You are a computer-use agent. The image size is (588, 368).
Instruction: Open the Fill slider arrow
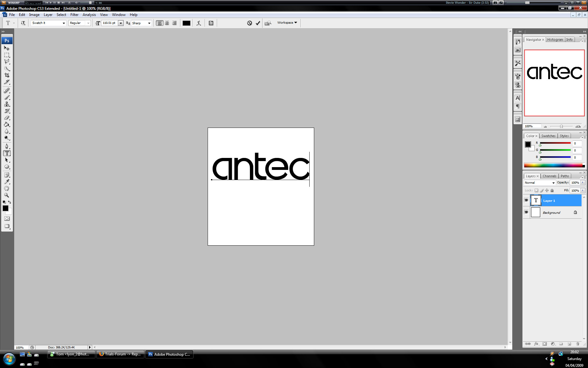coord(582,190)
